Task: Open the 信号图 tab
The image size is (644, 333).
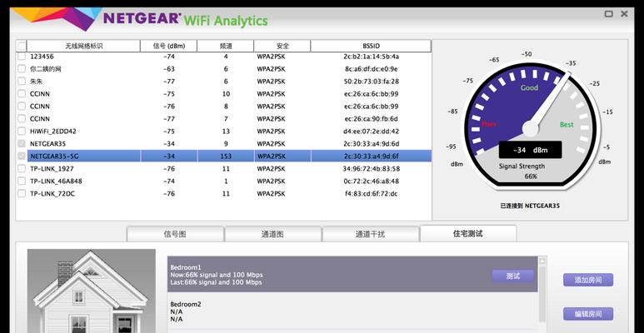Action: (175, 234)
